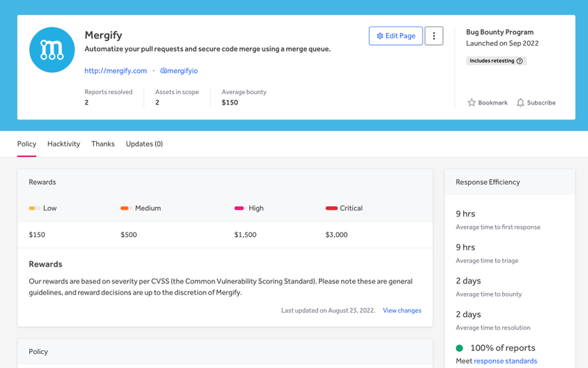Select the Updates (0) tab

click(x=144, y=144)
